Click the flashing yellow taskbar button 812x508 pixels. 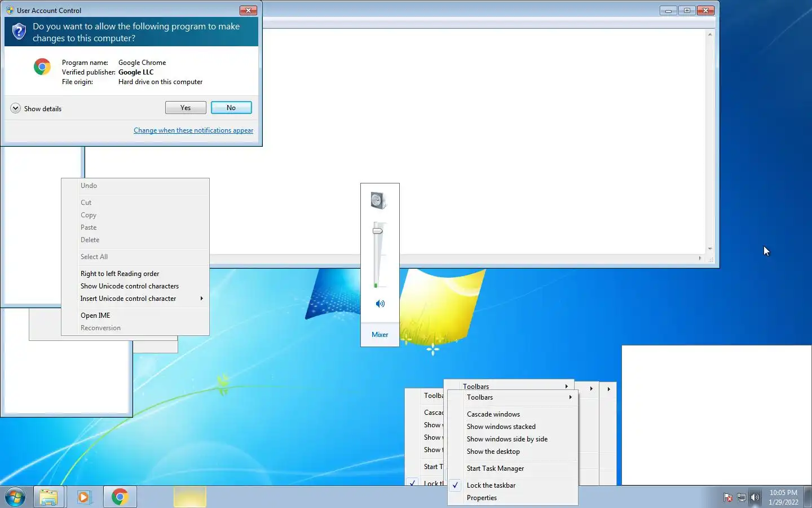[x=189, y=497]
